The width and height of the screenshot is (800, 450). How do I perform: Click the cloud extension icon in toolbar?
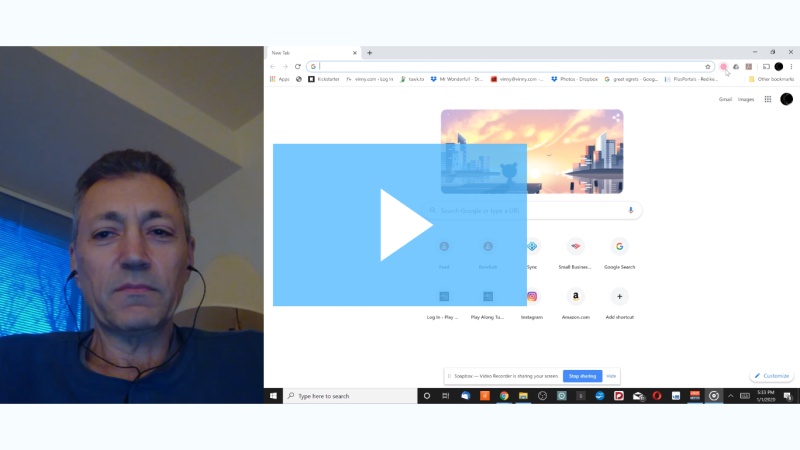(x=736, y=67)
